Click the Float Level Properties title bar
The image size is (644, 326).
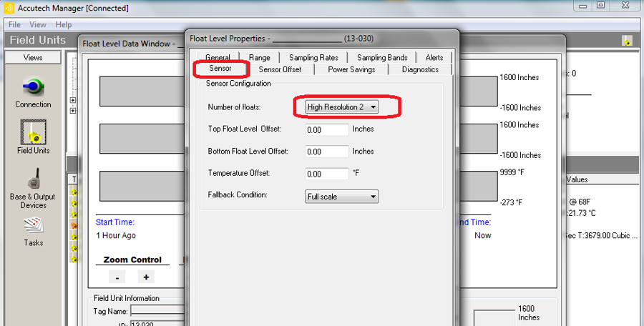coord(321,39)
